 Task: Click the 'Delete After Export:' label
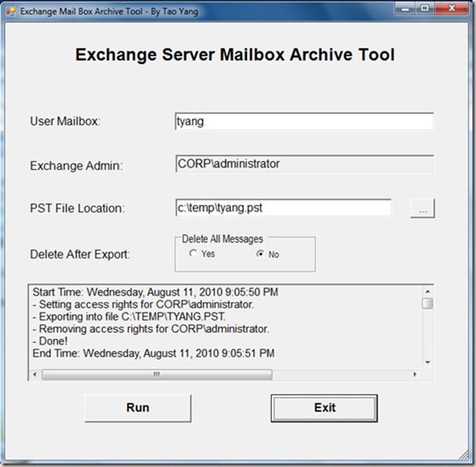[x=80, y=254]
